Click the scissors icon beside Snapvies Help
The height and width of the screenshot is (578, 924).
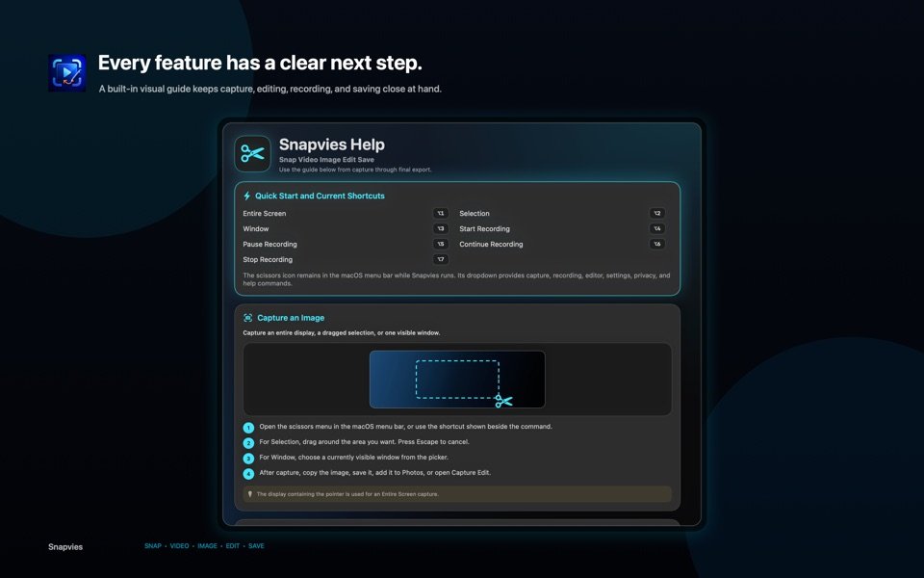253,154
